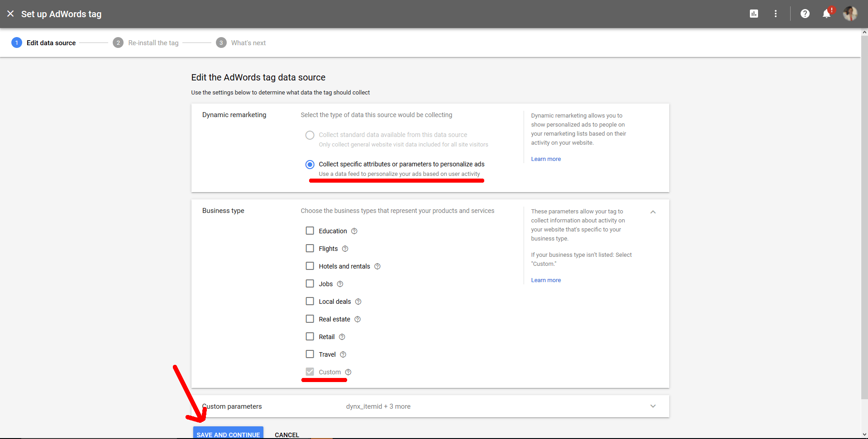Check the Local deals business type
This screenshot has width=868, height=439.
310,301
